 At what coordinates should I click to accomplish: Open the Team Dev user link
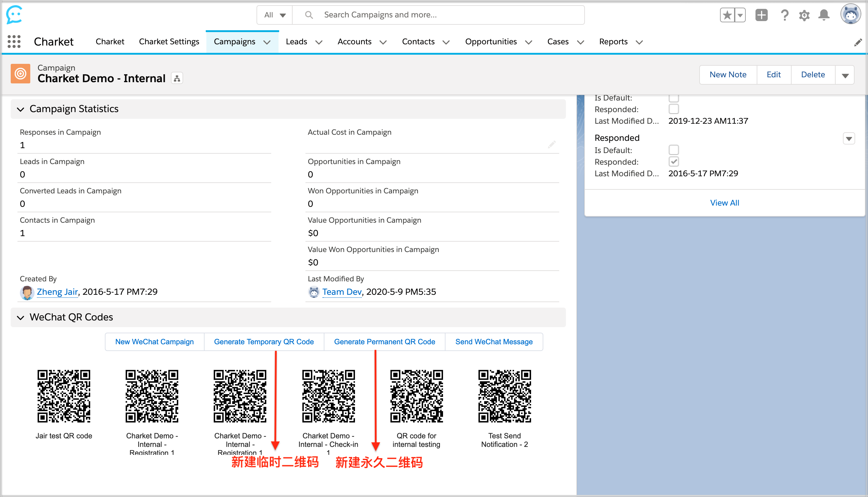tap(342, 292)
